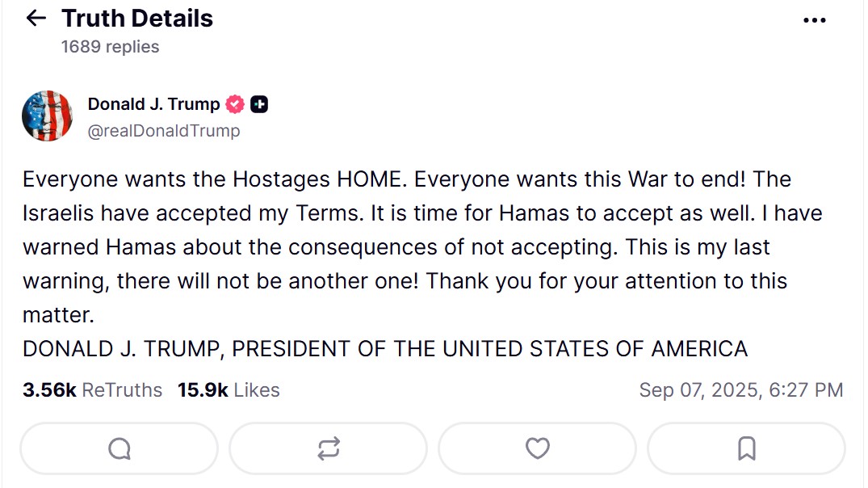
Task: Open the @realDonaldTrump handle link
Action: tap(163, 130)
